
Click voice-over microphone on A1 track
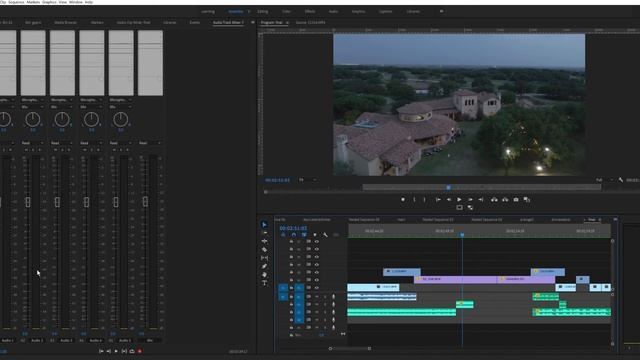(333, 297)
